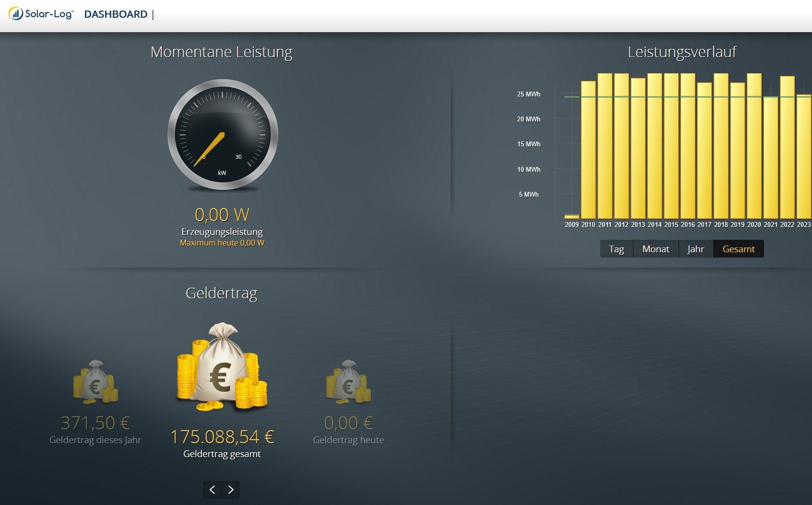The height and width of the screenshot is (505, 812).
Task: Select the Gesamt tab
Action: pyautogui.click(x=739, y=248)
